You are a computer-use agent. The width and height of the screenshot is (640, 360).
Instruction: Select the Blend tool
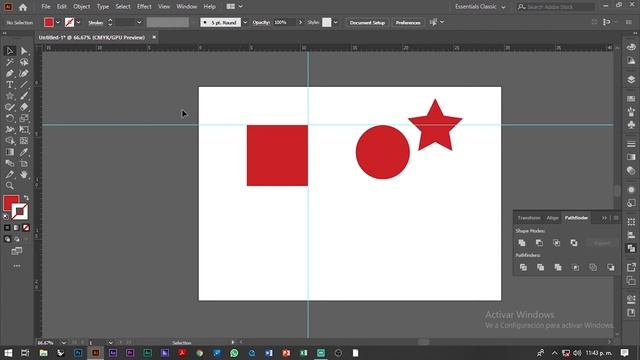[10, 163]
